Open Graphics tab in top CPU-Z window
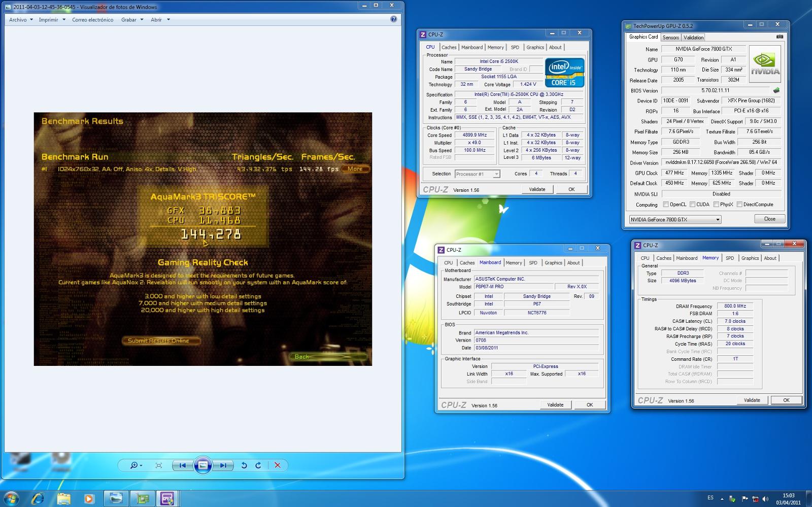Image resolution: width=812 pixels, height=507 pixels. tap(535, 47)
